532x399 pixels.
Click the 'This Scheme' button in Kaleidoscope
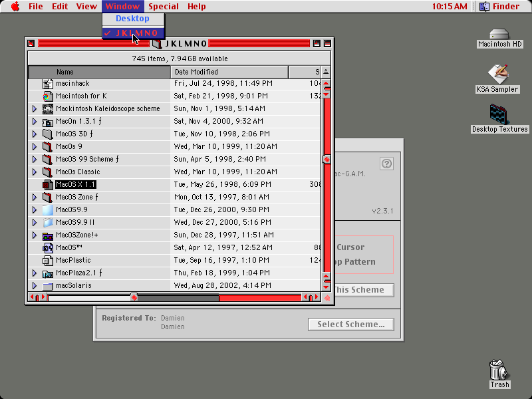[364, 290]
